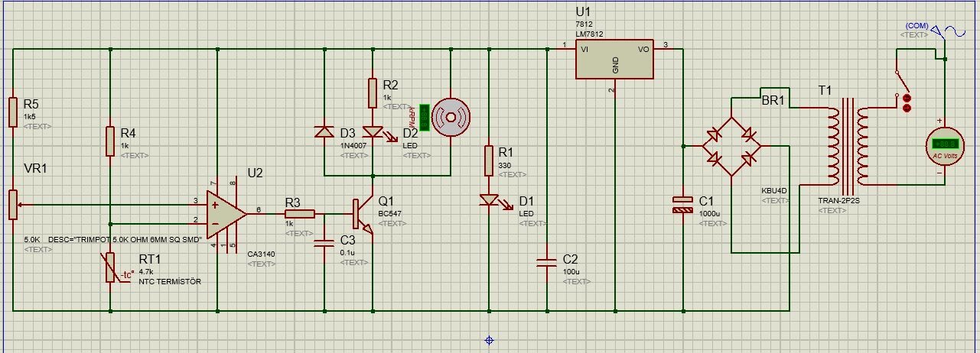Click the AC Volts label on the meter
The image size is (980, 353).
(945, 157)
